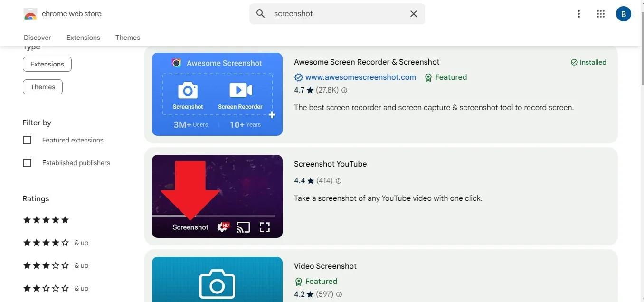The image size is (644, 302).
Task: Open the Video Screenshot extension title
Action: click(x=325, y=266)
